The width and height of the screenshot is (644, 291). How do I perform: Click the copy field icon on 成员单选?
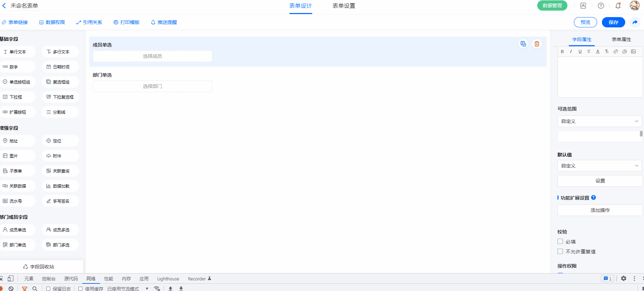pos(523,44)
